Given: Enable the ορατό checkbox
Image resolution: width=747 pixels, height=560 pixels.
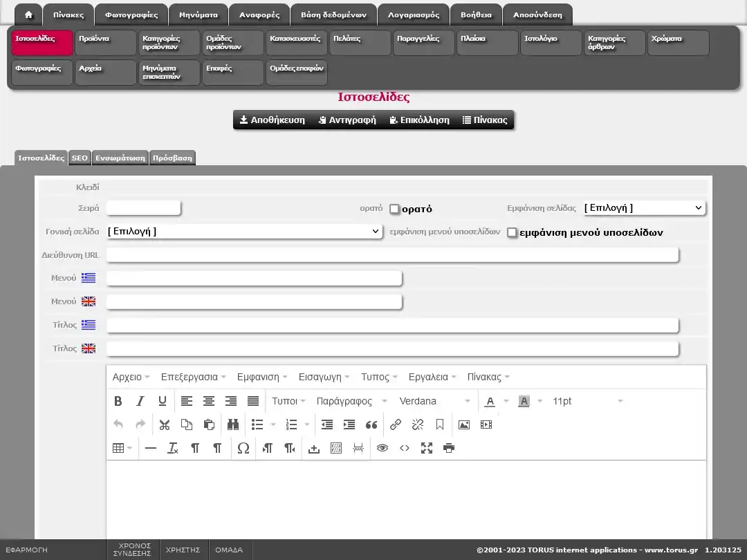Looking at the screenshot, I should point(395,209).
